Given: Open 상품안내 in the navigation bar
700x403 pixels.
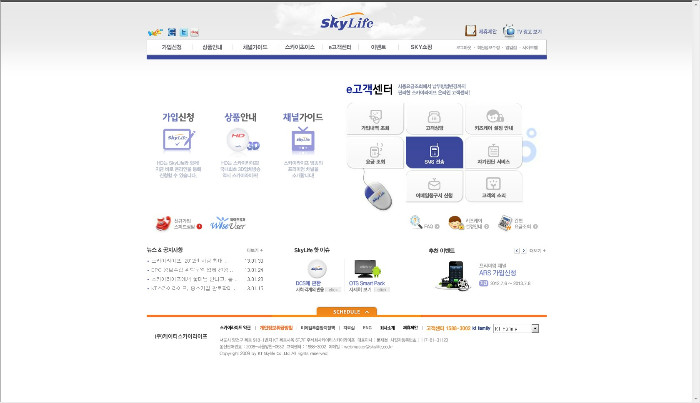Looking at the screenshot, I should pyautogui.click(x=212, y=47).
